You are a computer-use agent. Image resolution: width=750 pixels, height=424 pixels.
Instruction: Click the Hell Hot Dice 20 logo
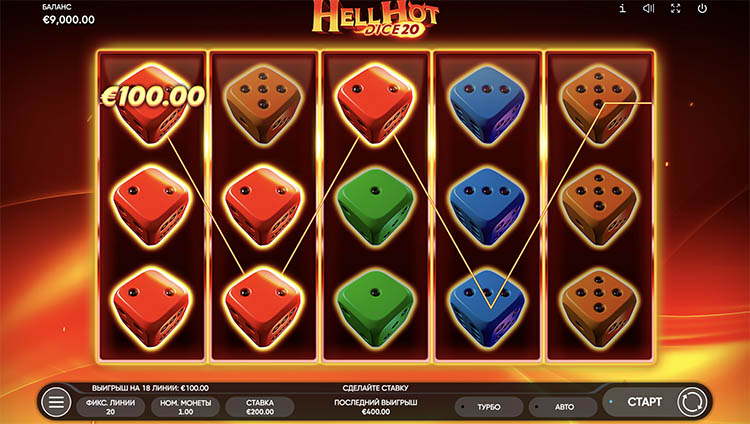pos(375,19)
